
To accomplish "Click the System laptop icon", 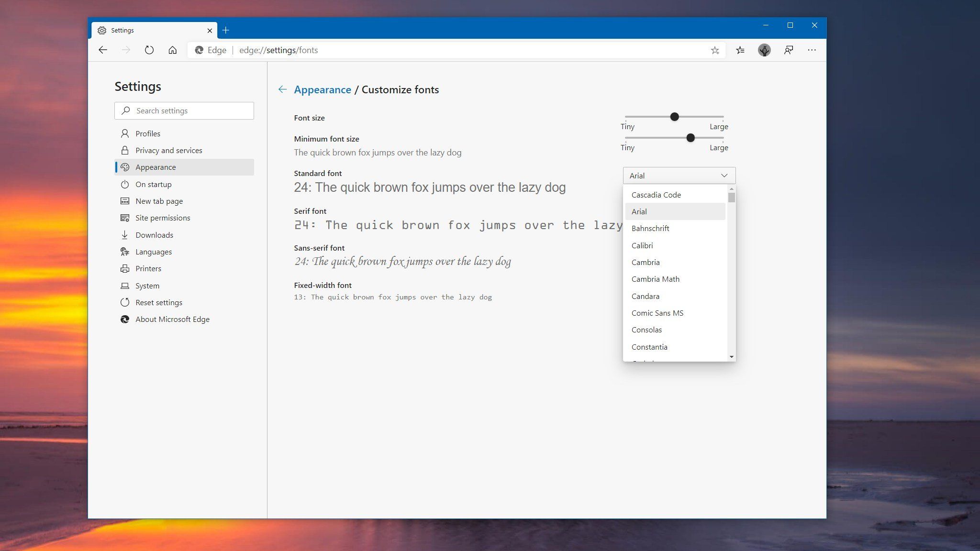I will point(125,286).
